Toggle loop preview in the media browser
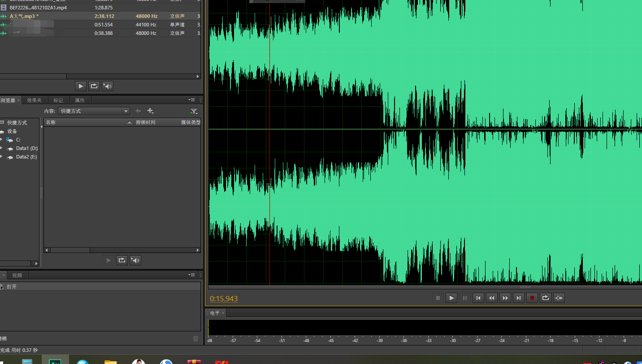 click(121, 260)
